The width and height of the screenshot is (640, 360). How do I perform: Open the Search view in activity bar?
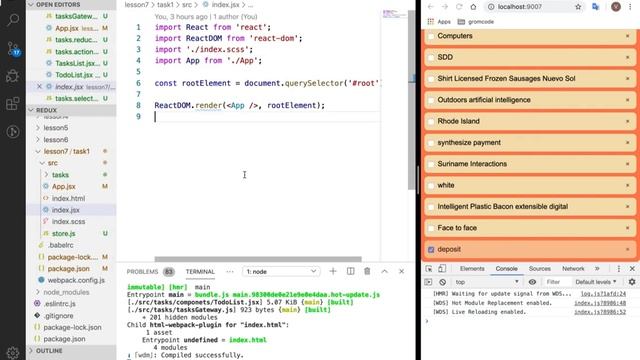(13, 20)
